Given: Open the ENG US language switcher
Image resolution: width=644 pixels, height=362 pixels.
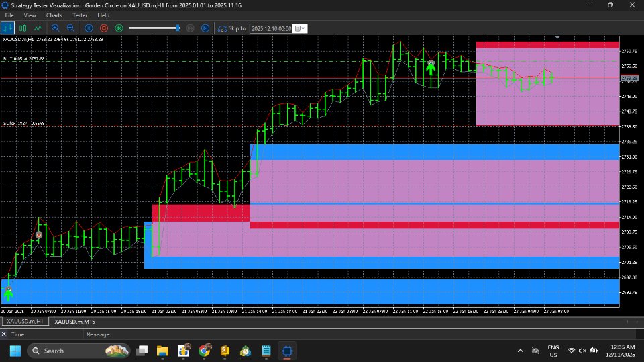Looking at the screenshot, I should coord(553,351).
